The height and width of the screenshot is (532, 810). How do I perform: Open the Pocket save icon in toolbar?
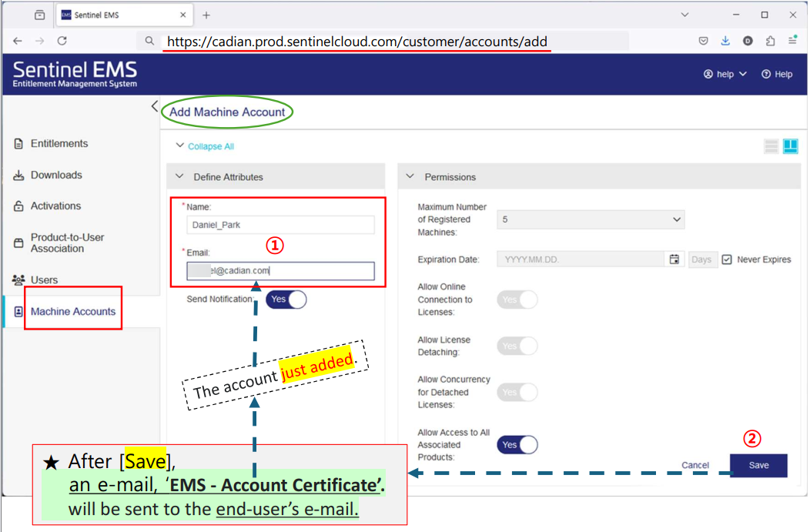click(x=703, y=41)
